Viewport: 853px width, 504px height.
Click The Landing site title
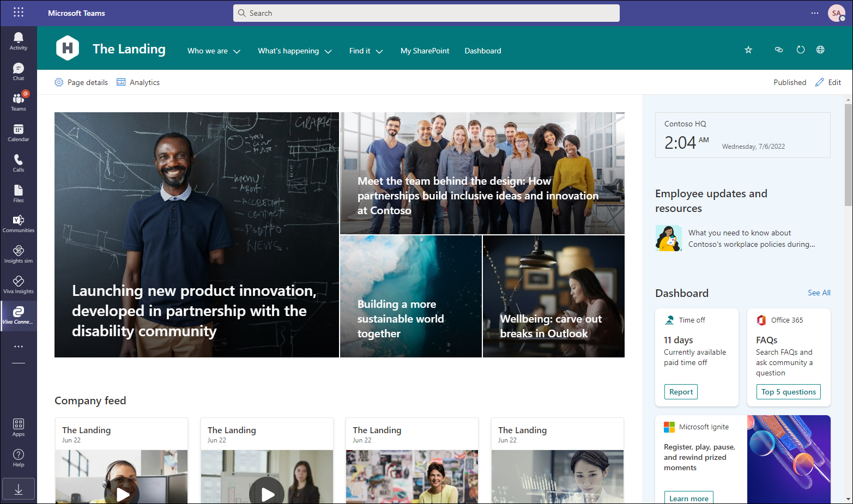pyautogui.click(x=129, y=49)
